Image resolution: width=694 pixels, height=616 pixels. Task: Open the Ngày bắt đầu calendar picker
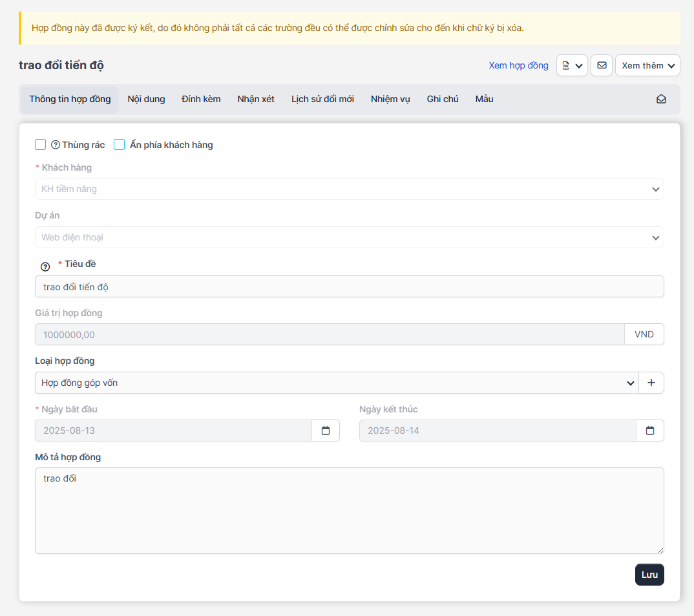tap(326, 430)
